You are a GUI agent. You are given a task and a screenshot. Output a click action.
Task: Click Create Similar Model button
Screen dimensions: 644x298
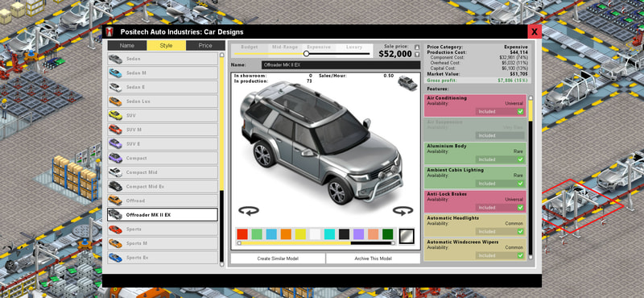tap(278, 259)
